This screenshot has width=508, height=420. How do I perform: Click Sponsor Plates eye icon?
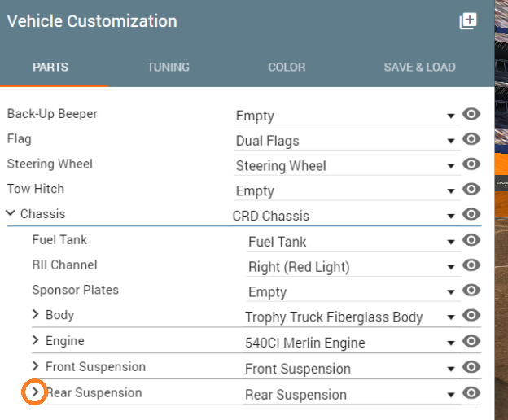click(471, 290)
